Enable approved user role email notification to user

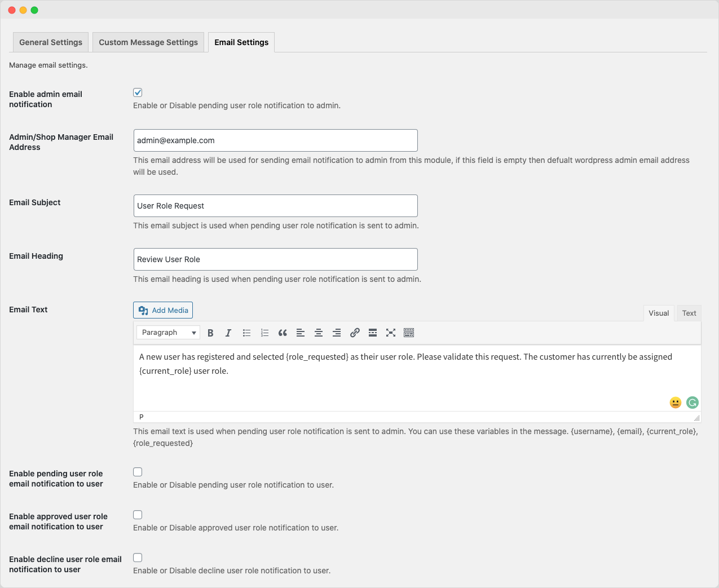(x=137, y=515)
